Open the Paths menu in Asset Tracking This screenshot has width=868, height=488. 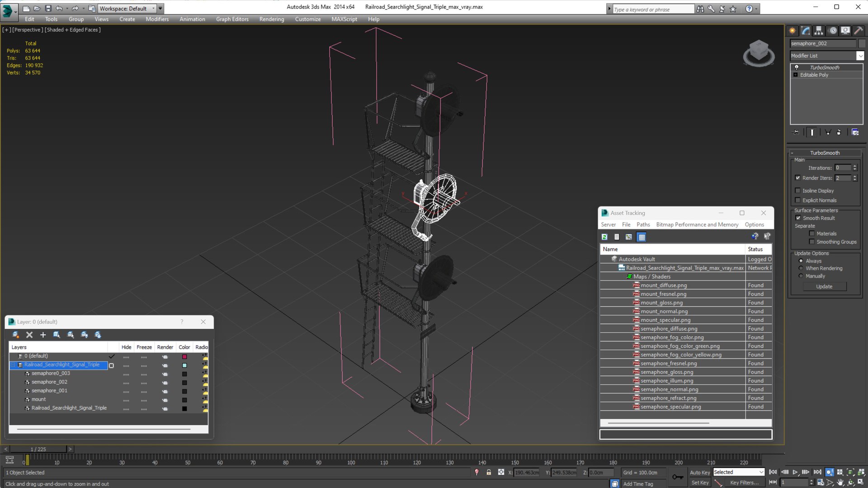pyautogui.click(x=643, y=225)
